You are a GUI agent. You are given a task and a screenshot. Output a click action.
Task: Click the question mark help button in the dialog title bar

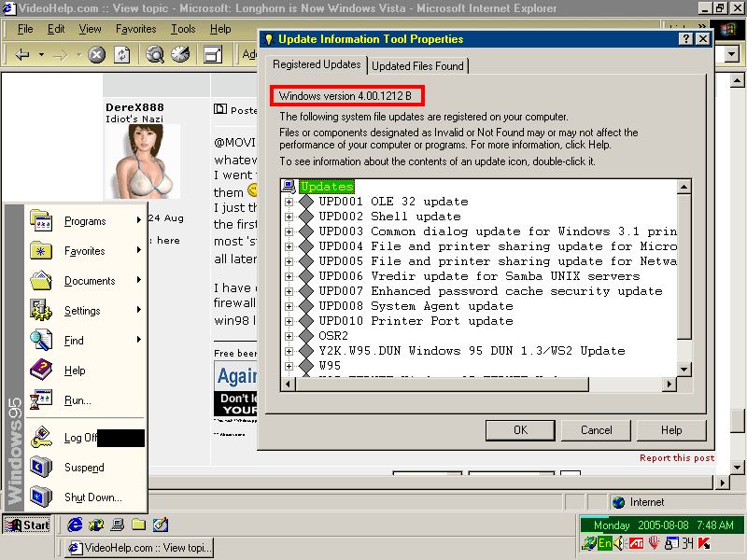coord(685,39)
